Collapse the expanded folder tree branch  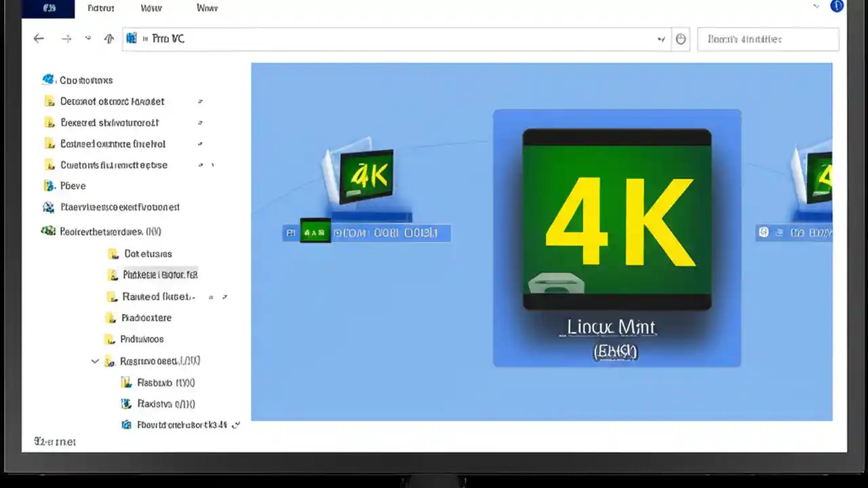(95, 361)
